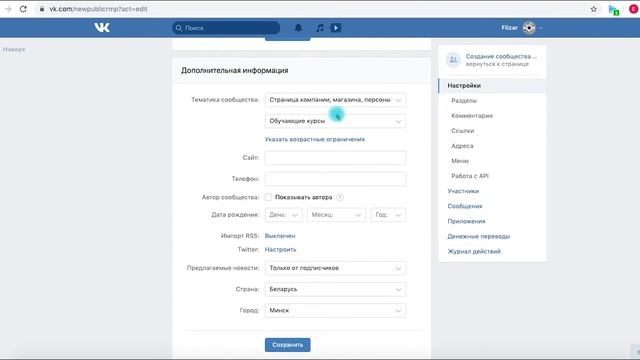This screenshot has width=640, height=360.
Task: Open the Тематика сообщества dropdown
Action: tap(335, 100)
